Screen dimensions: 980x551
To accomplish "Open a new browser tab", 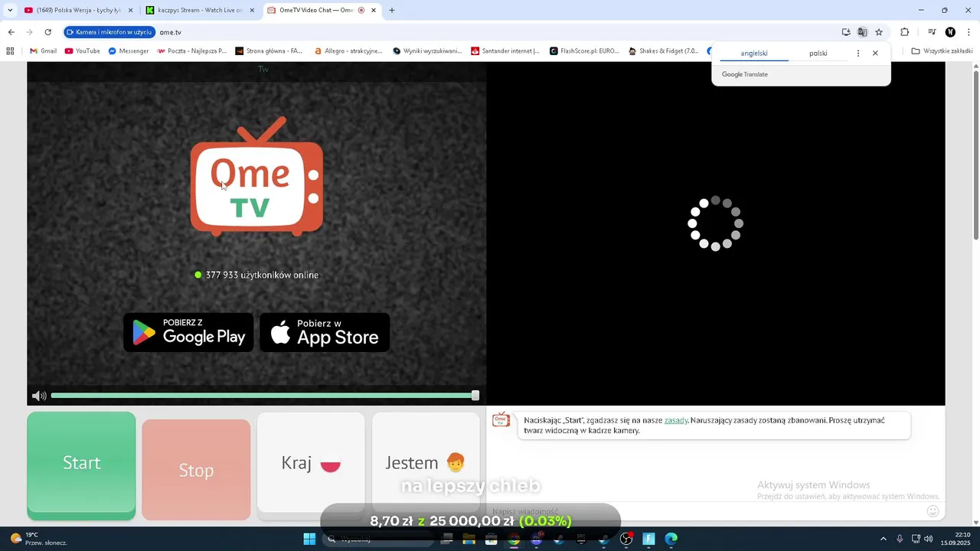I will coord(392,10).
